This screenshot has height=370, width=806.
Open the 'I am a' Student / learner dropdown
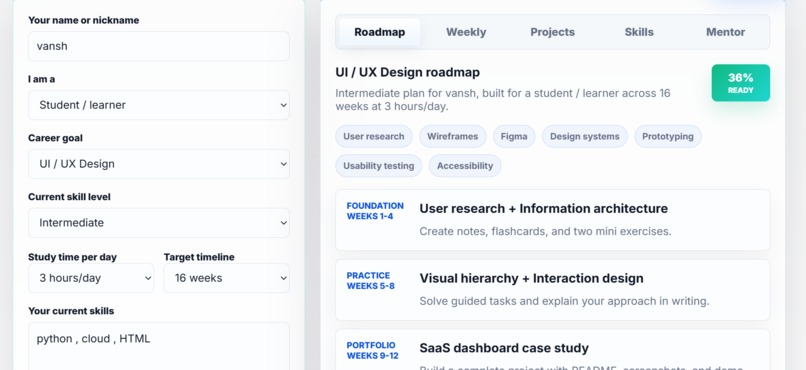pyautogui.click(x=159, y=105)
